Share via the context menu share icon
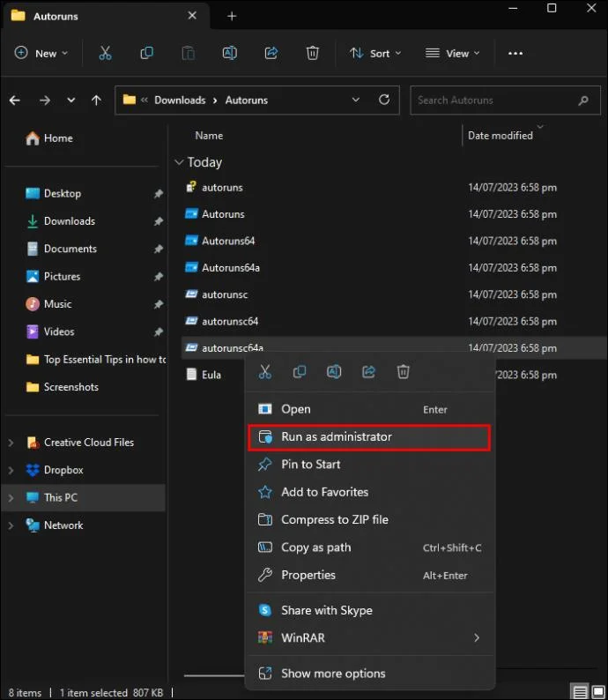The height and width of the screenshot is (700, 608). tap(368, 371)
